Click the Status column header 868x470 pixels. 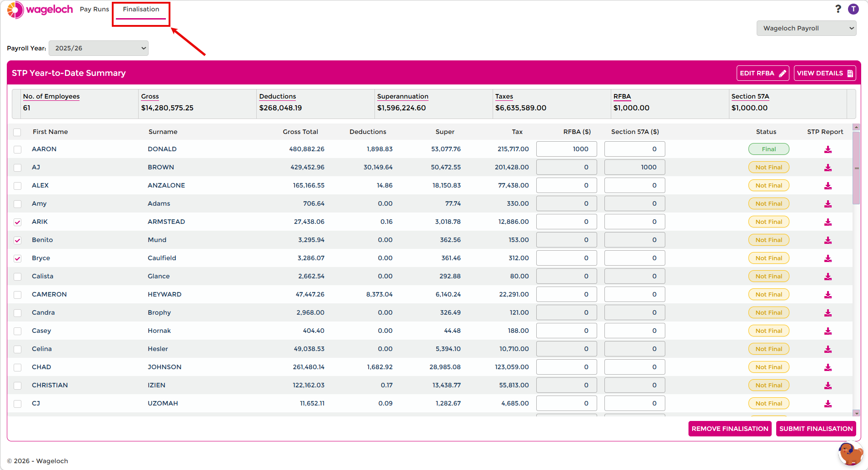(x=766, y=132)
